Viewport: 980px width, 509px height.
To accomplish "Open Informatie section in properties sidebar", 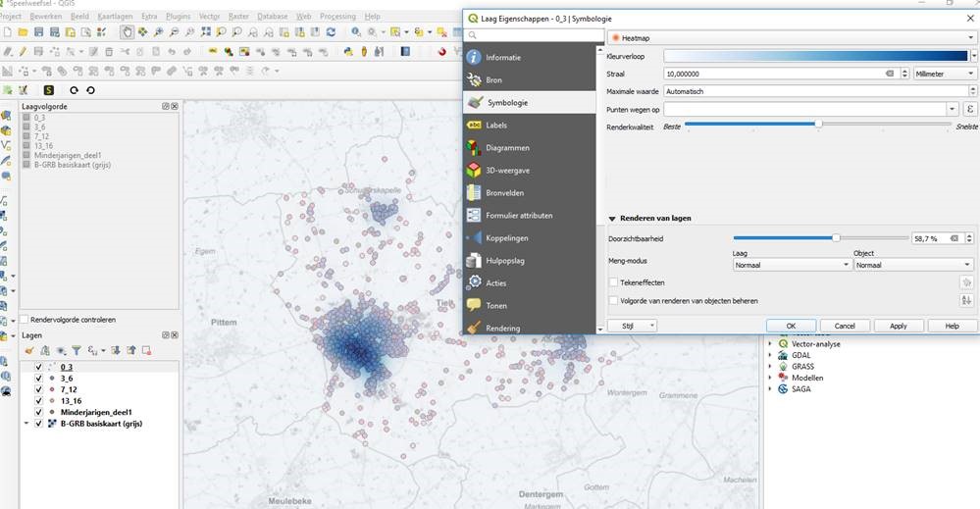I will tap(530, 58).
